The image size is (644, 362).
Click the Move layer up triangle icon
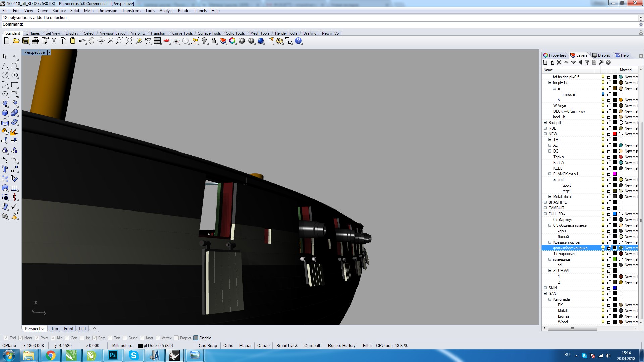566,62
